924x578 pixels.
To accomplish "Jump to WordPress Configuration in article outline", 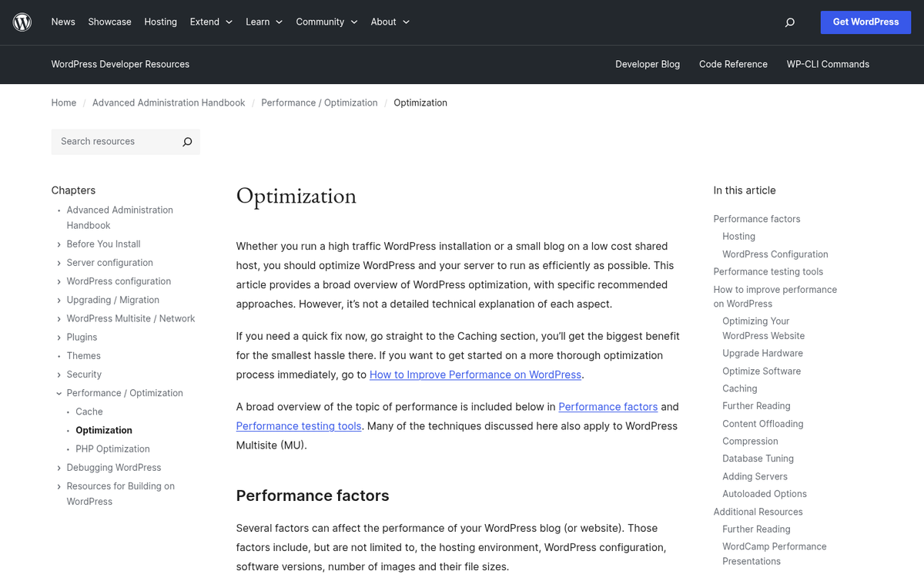I will [x=775, y=254].
